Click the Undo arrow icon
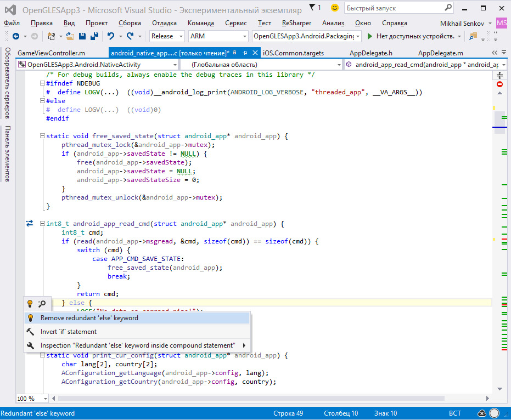The image size is (511, 420). point(111,36)
